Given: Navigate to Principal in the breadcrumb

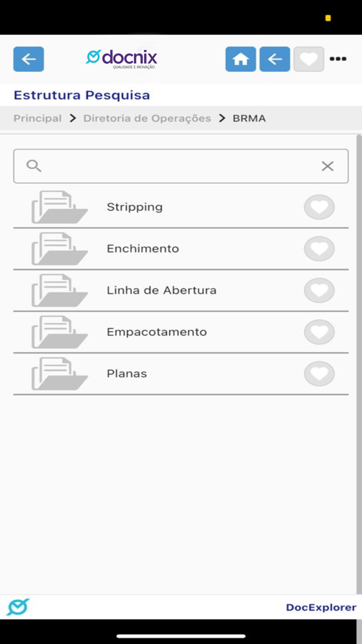Looking at the screenshot, I should click(37, 118).
